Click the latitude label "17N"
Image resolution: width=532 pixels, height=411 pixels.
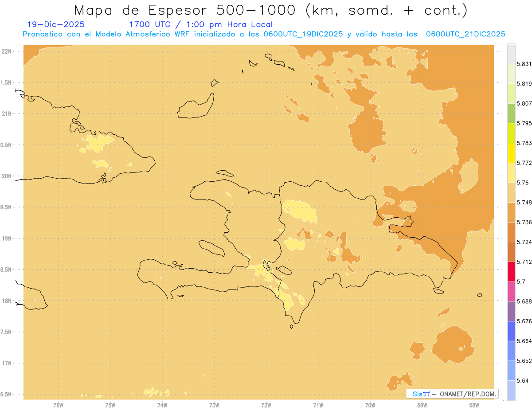(x=6, y=363)
